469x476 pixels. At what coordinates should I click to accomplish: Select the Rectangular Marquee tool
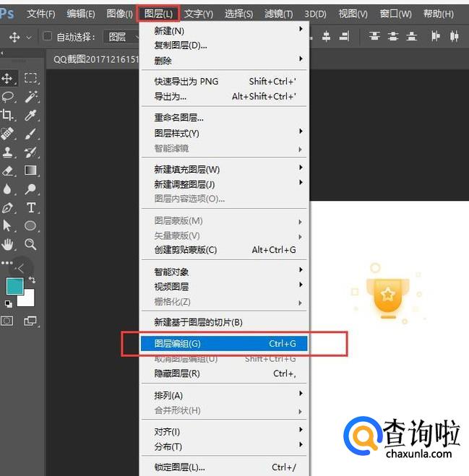pos(30,78)
